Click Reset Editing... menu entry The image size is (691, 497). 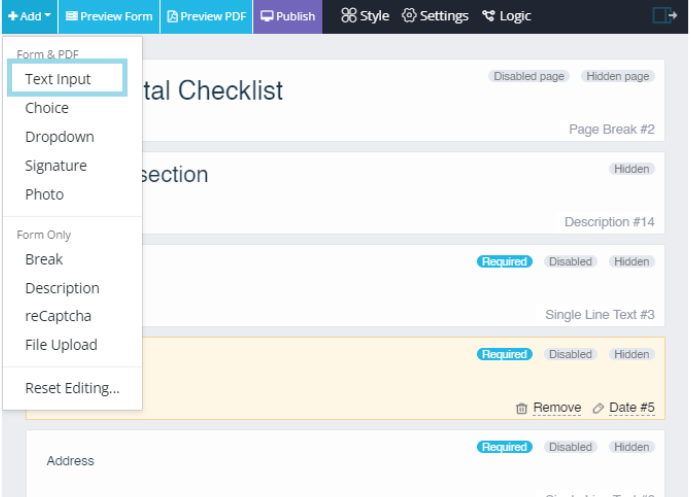72,388
